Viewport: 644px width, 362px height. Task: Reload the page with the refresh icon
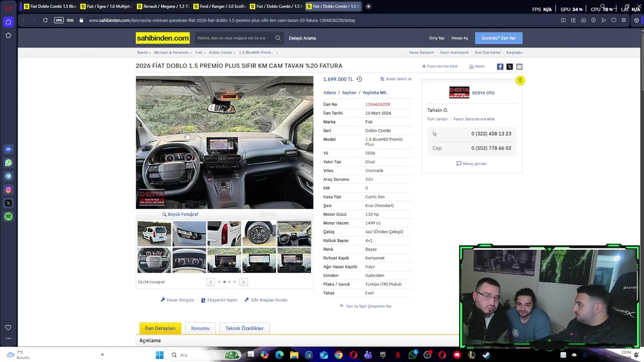click(45, 20)
